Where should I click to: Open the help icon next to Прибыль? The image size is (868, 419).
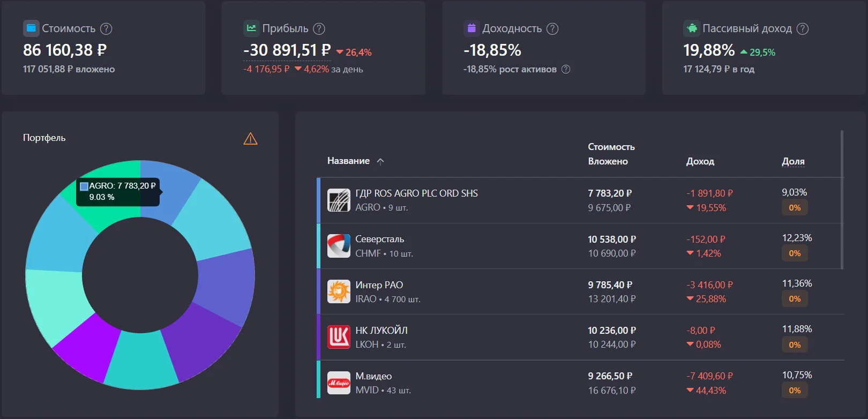click(x=319, y=29)
